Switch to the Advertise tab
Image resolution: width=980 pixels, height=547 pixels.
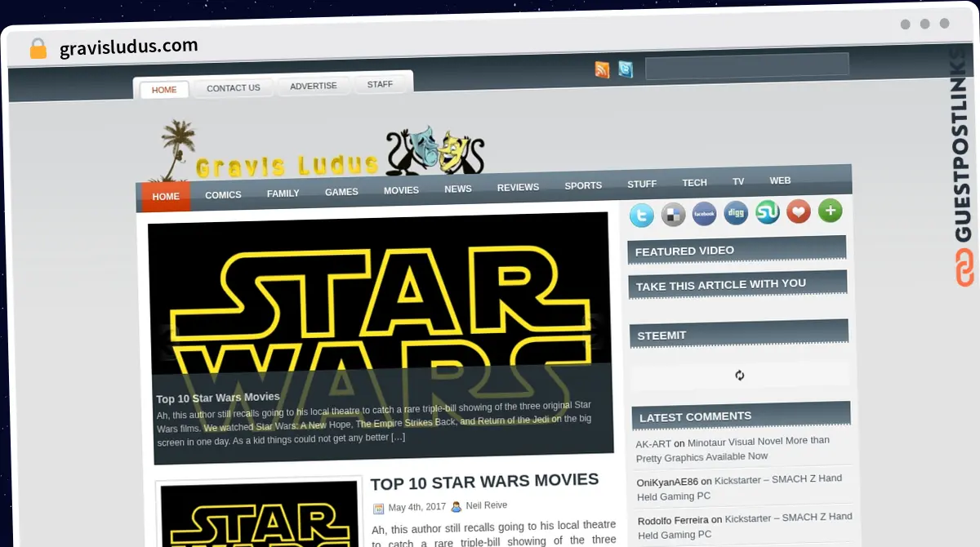click(x=313, y=87)
